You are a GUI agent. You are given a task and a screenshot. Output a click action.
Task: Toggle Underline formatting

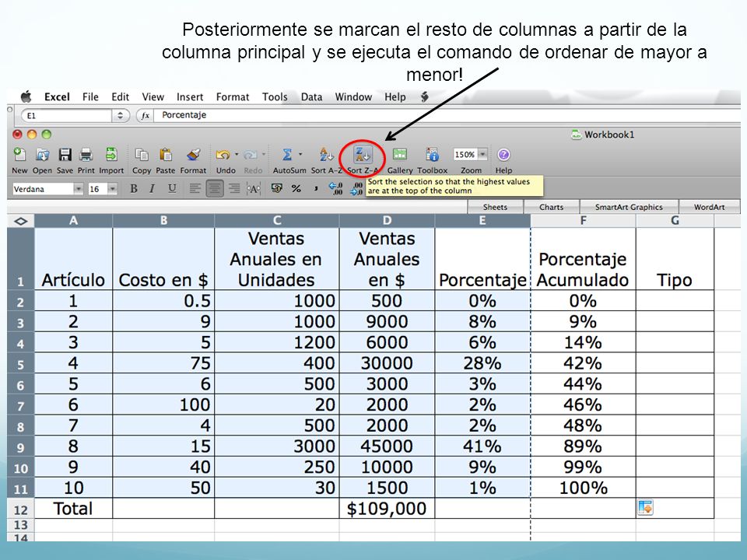click(172, 188)
